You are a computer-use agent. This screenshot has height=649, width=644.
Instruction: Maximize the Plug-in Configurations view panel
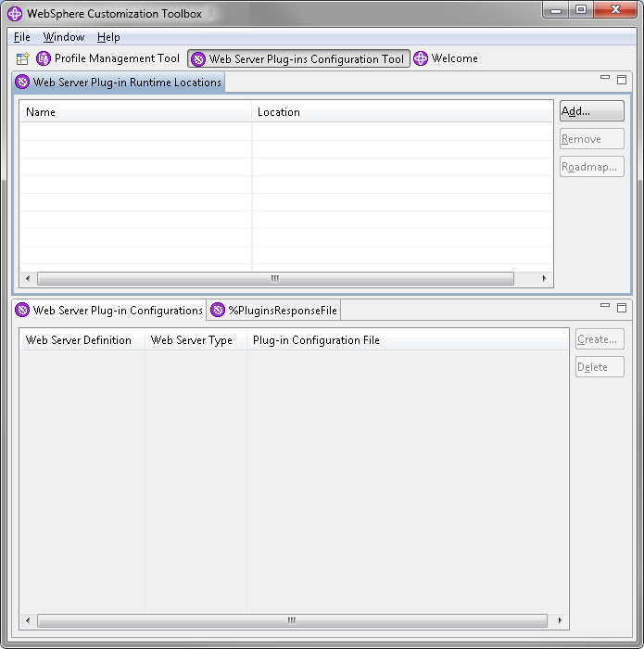[621, 308]
